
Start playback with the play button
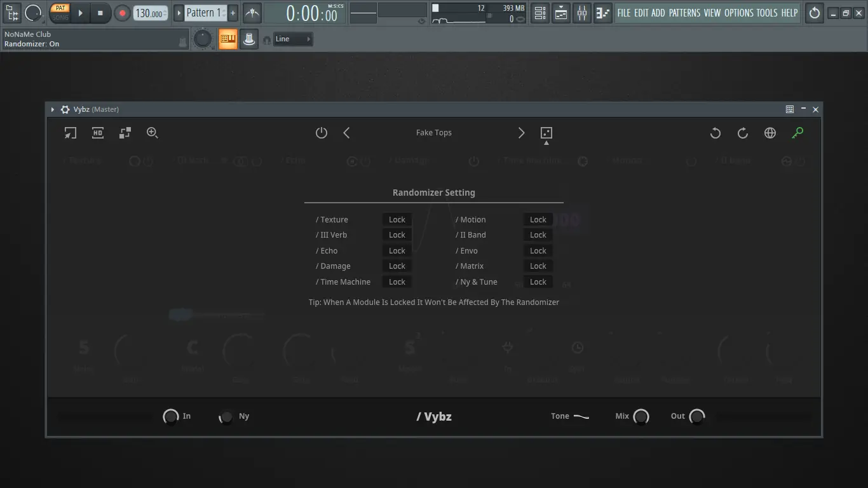click(80, 13)
